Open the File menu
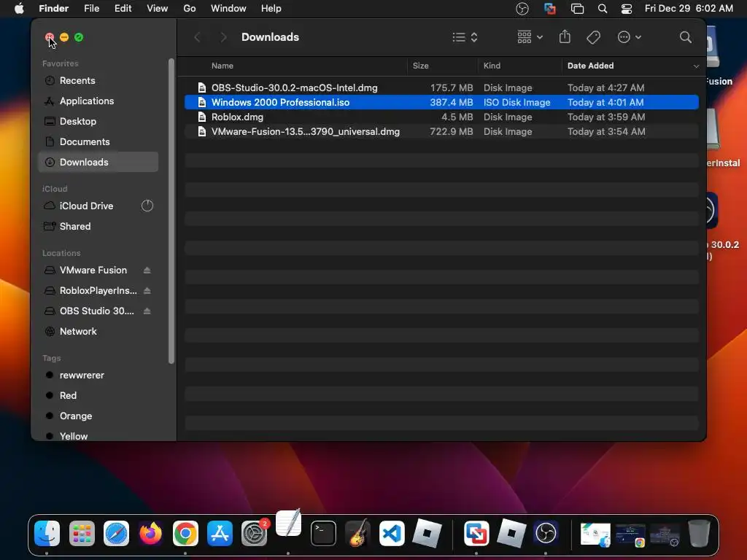 point(91,9)
